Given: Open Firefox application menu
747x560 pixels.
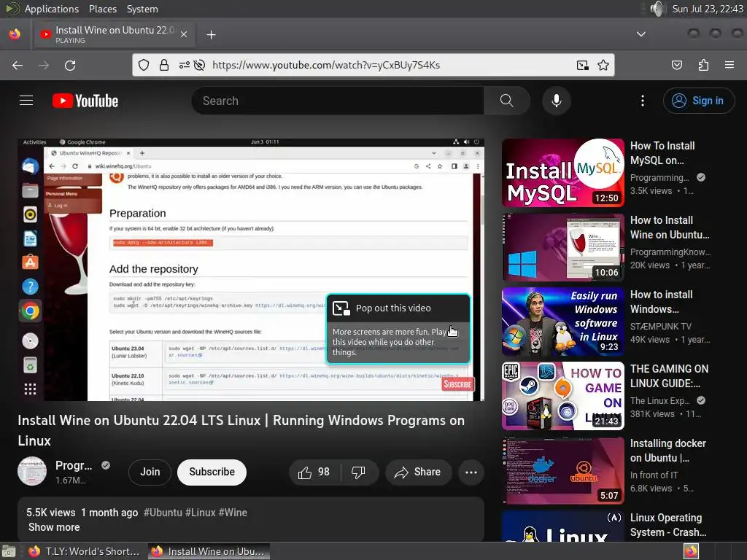Looking at the screenshot, I should pyautogui.click(x=729, y=65).
